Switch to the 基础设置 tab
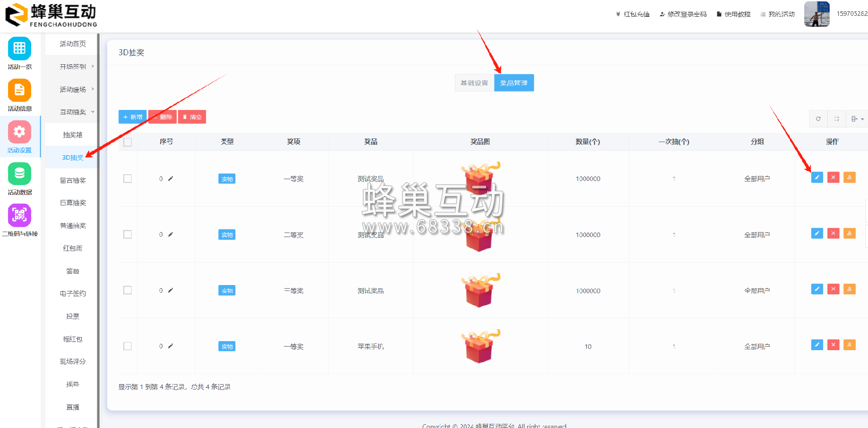 tap(474, 83)
